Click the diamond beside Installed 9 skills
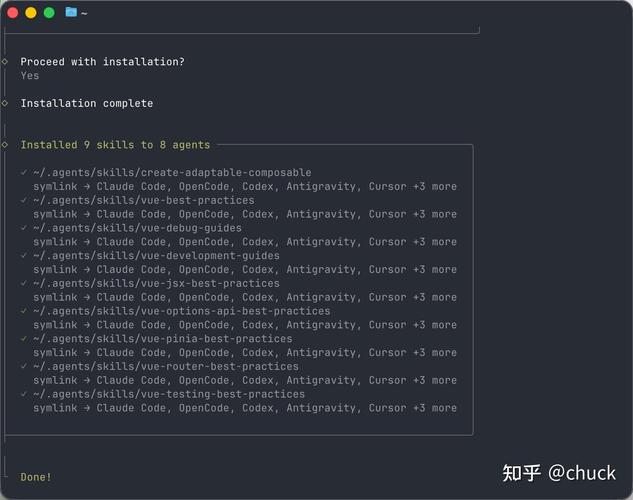633x500 pixels. click(x=5, y=144)
